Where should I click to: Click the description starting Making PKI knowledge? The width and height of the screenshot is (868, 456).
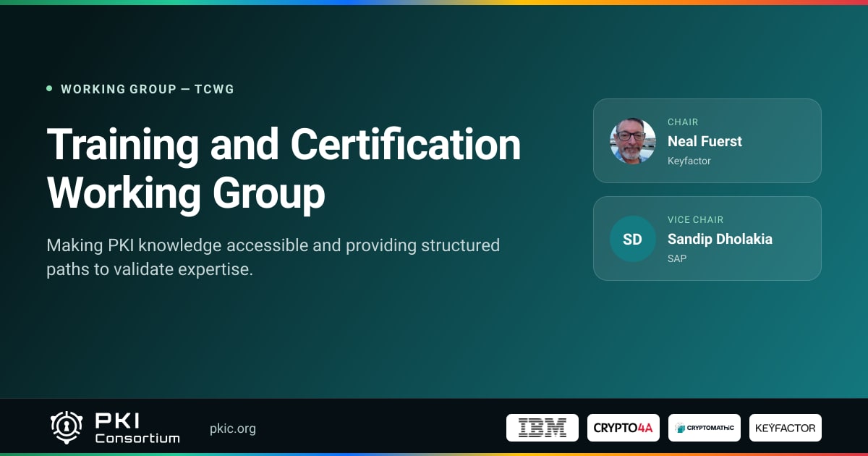pyautogui.click(x=273, y=257)
